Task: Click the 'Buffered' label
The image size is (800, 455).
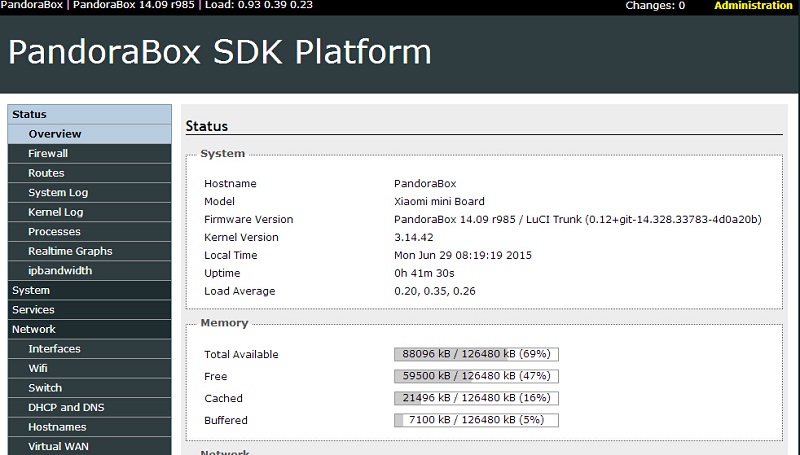Action: (226, 420)
